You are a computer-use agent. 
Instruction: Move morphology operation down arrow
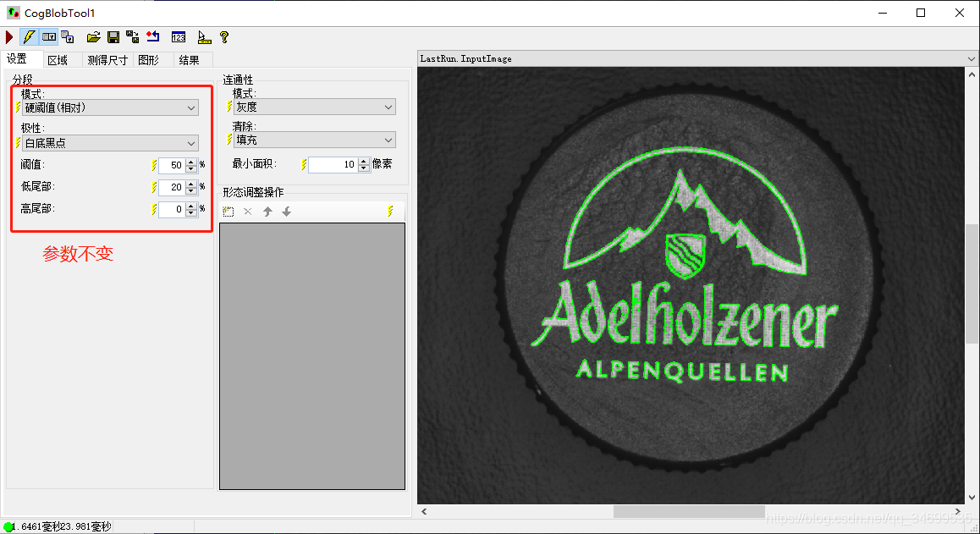point(286,212)
